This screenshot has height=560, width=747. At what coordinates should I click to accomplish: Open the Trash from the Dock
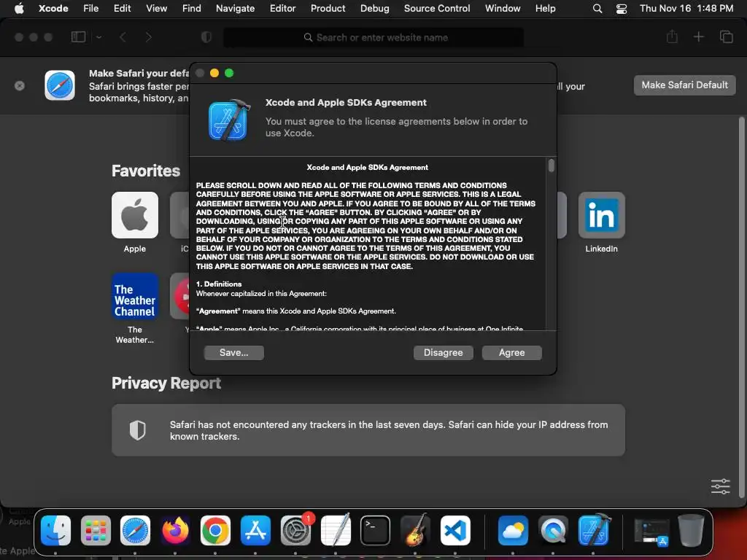[x=691, y=530]
